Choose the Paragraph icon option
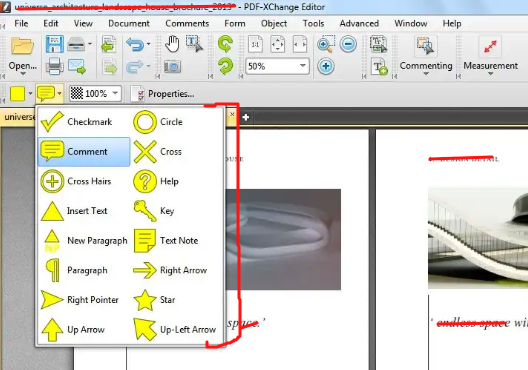Screen dimensions: 528x370 coord(84,270)
